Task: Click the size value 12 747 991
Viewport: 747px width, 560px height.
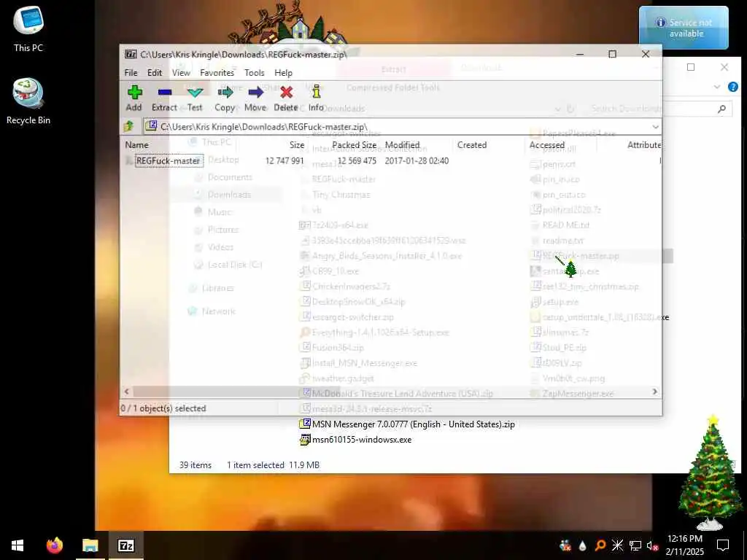Action: click(285, 161)
